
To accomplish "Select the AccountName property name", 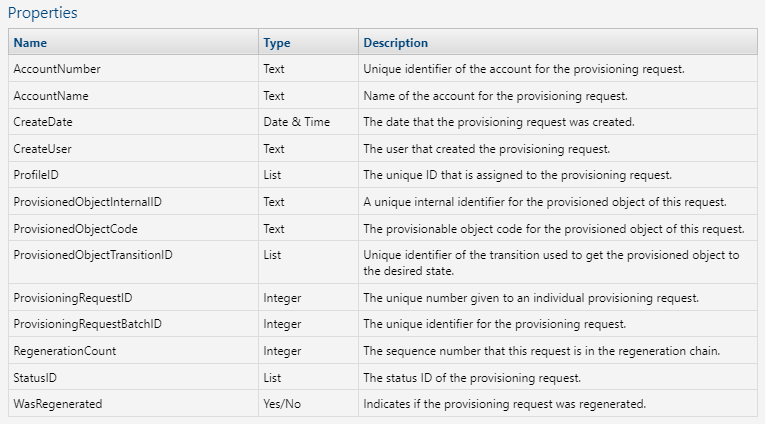I will tap(51, 96).
